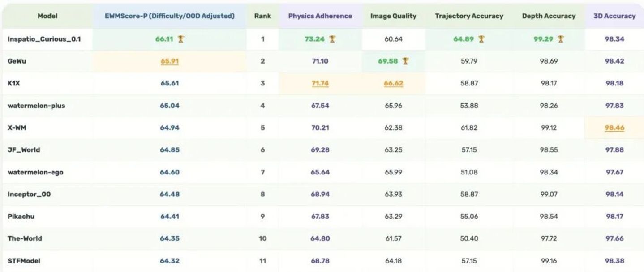Image resolution: width=644 pixels, height=272 pixels.
Task: Click the 64.48 score for Inceptor_00
Action: (170, 195)
